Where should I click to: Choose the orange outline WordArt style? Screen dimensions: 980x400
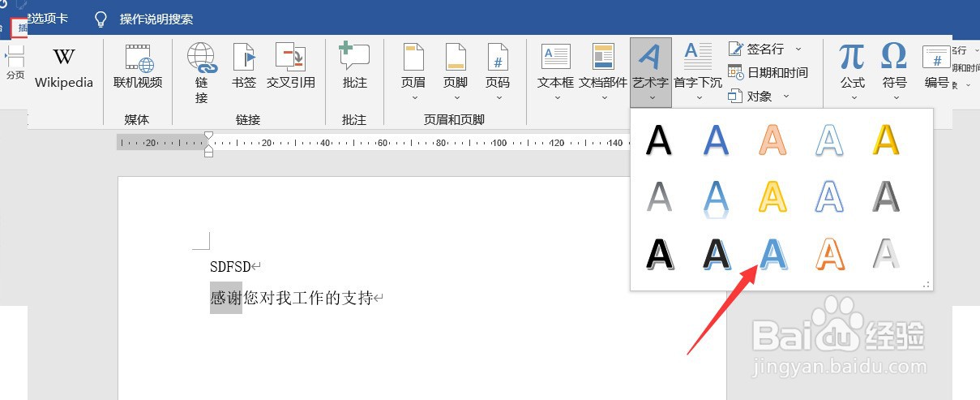click(x=772, y=140)
